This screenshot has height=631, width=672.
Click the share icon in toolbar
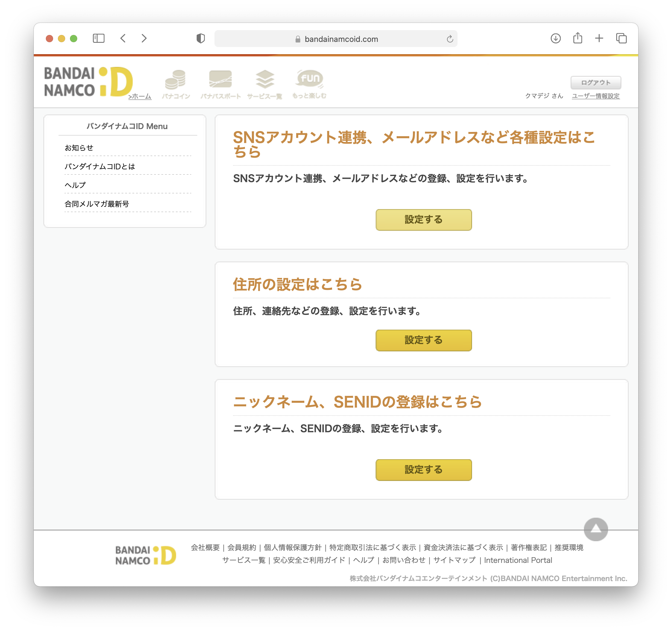point(577,38)
